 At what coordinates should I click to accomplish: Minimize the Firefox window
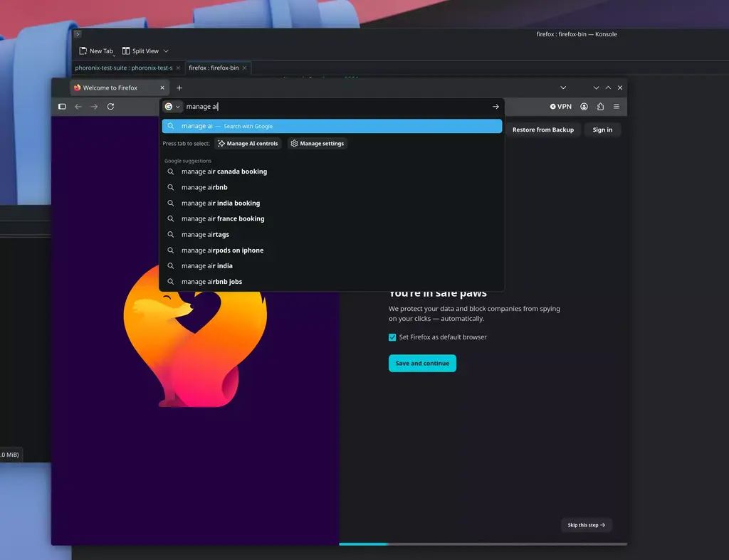pyautogui.click(x=596, y=88)
